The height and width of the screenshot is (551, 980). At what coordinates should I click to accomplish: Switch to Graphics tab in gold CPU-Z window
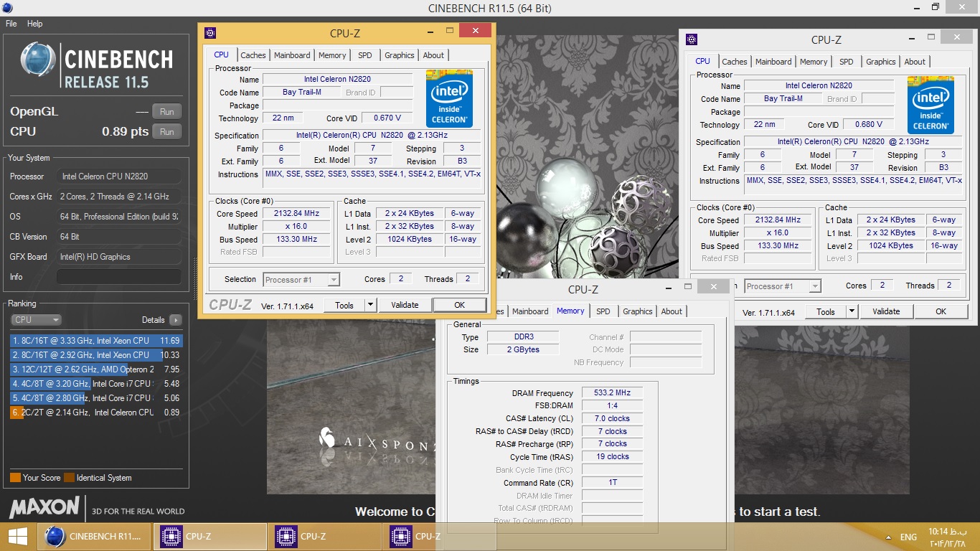pos(400,55)
